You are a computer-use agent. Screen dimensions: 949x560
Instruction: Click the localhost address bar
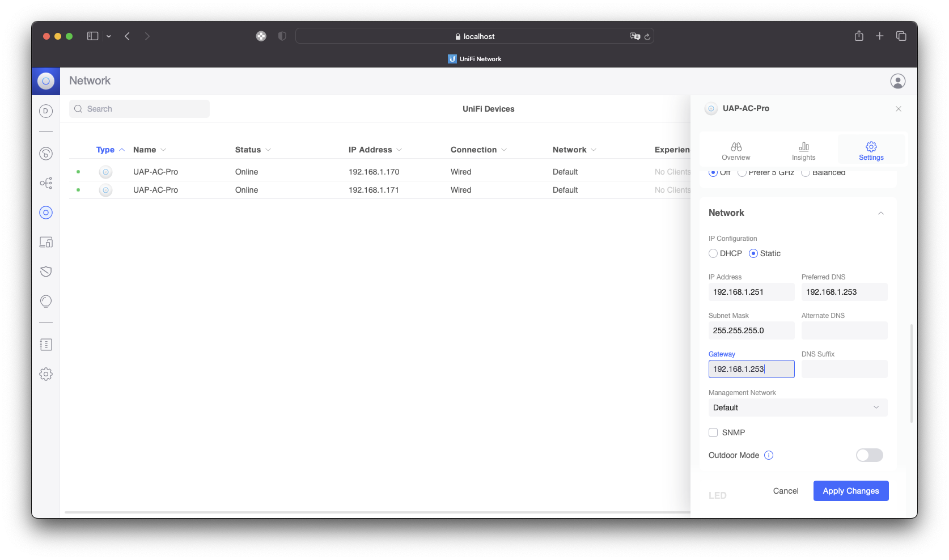pyautogui.click(x=475, y=36)
